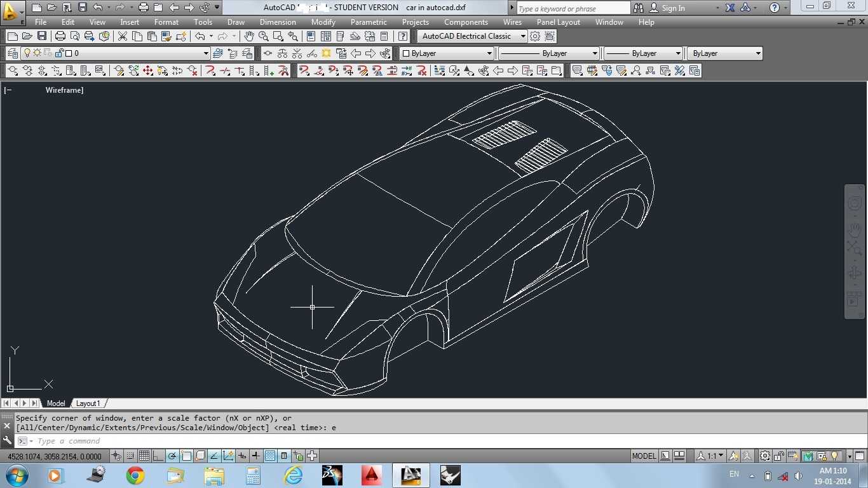Toggle Ortho Mode in status bar
868x488 pixels.
(x=158, y=456)
